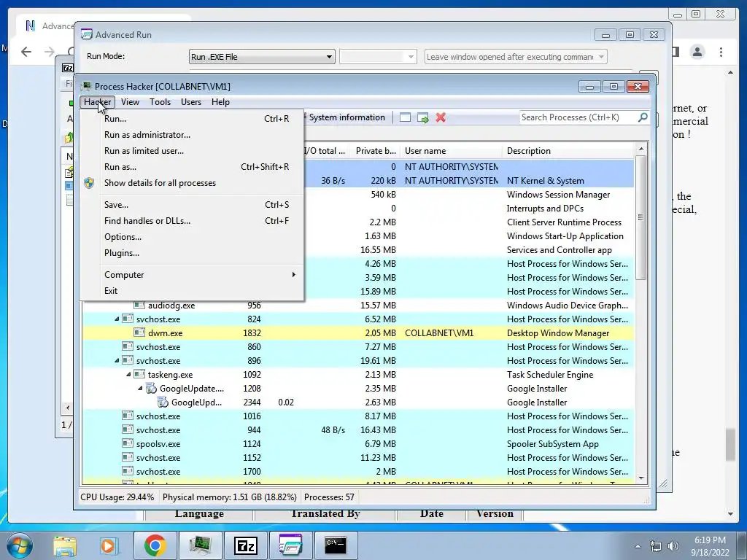Click Show details for all processes

click(192, 183)
